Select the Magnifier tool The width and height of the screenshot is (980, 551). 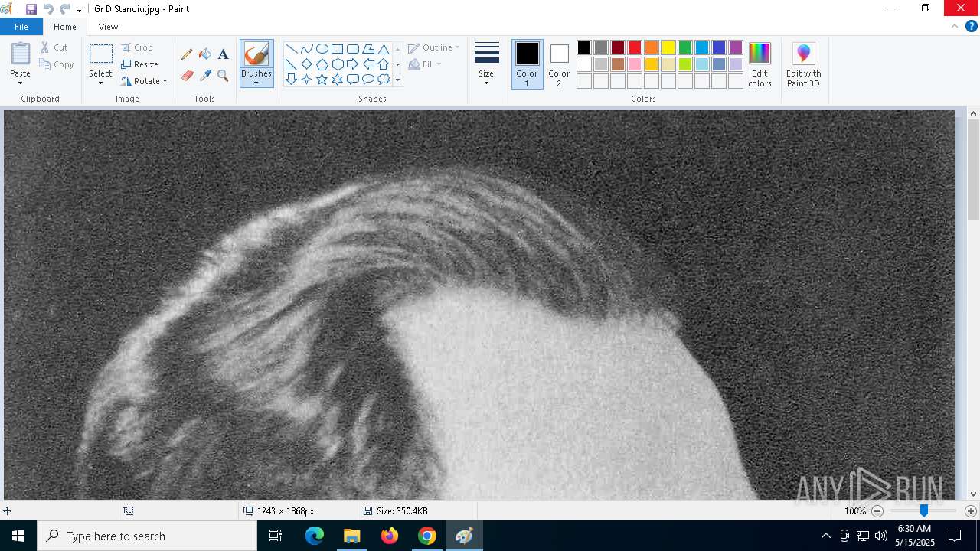click(223, 75)
